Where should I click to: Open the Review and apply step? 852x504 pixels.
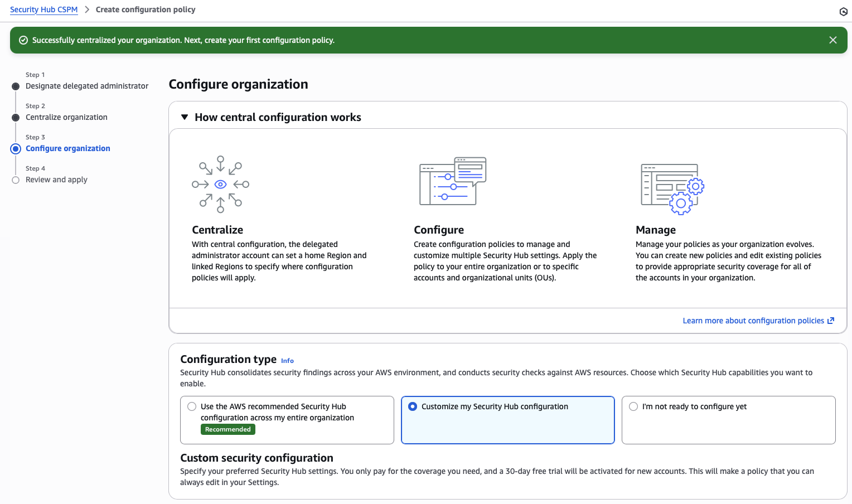(56, 180)
